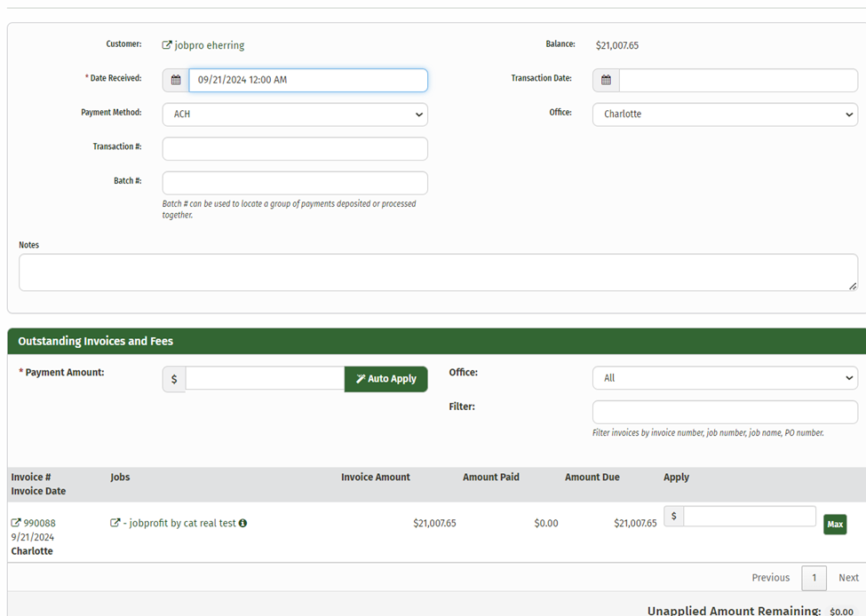Click external link icon beside jobprofit job
866x616 pixels.
(115, 524)
